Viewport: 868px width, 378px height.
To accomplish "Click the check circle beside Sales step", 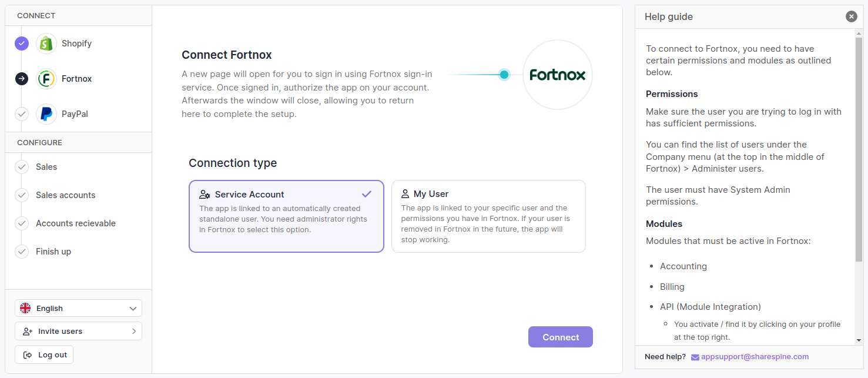I will [x=22, y=167].
